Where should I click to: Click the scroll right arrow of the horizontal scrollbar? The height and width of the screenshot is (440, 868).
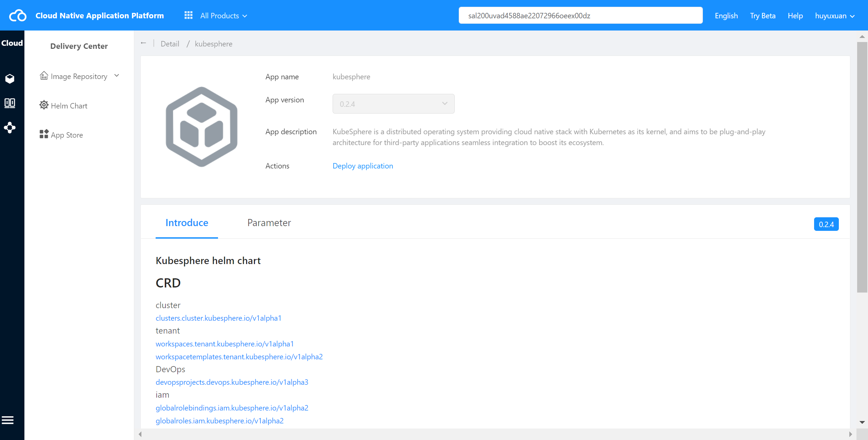(x=850, y=434)
